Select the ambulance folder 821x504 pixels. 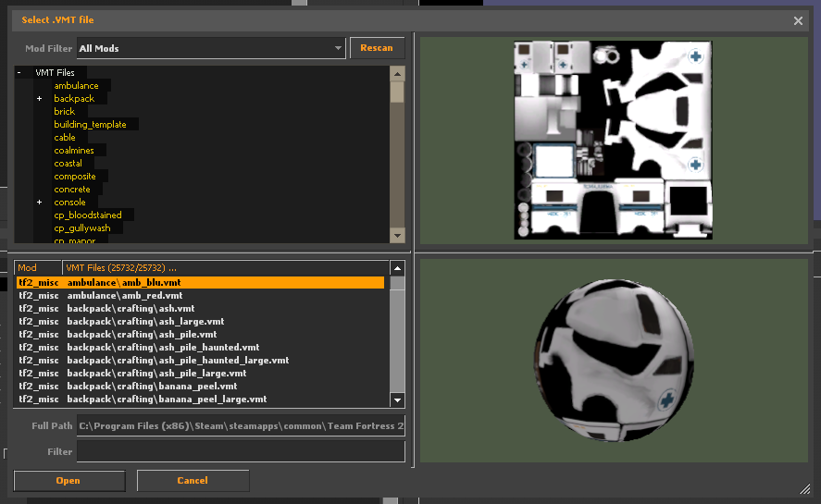[76, 85]
